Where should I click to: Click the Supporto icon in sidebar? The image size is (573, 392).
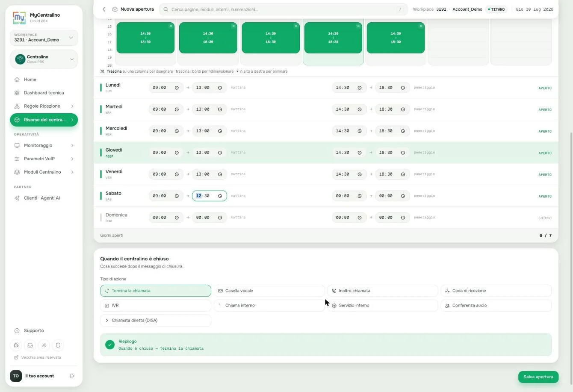point(17,331)
